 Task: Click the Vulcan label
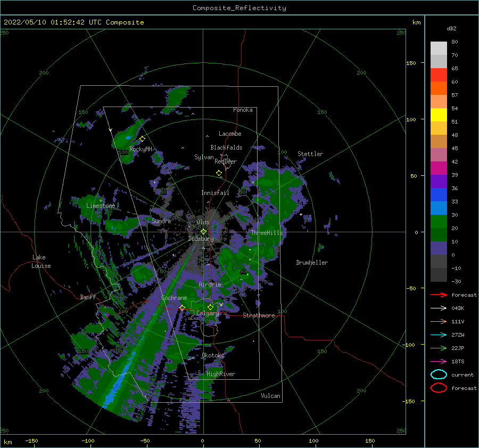click(x=271, y=396)
